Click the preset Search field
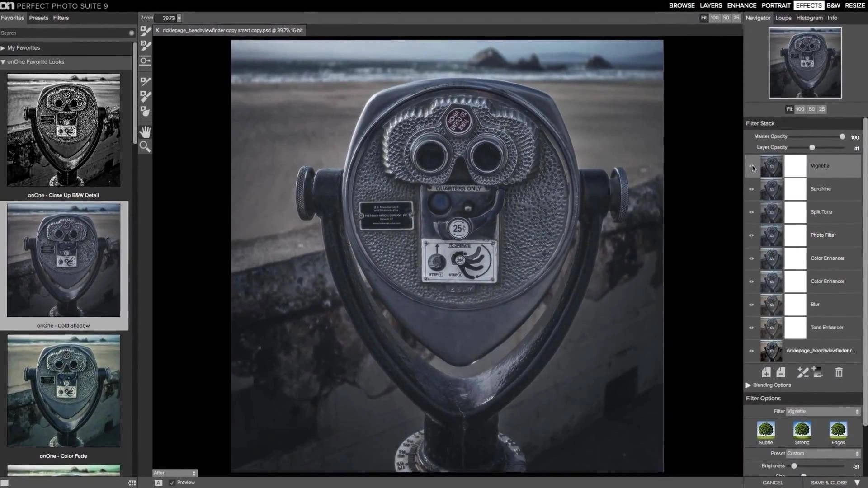 (x=64, y=33)
